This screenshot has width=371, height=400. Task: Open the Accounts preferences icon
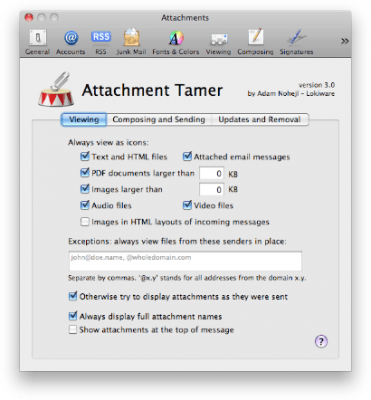click(70, 42)
